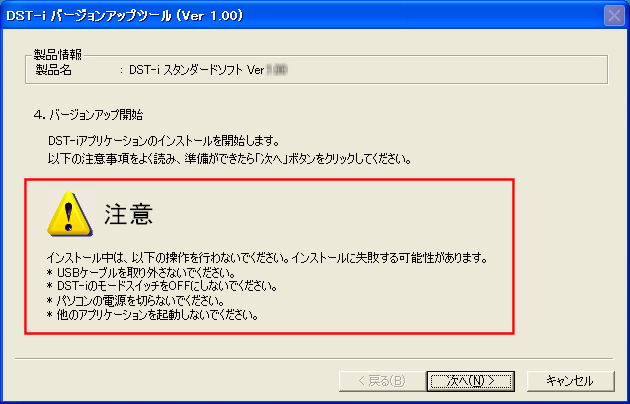Close the dialog with the title bar X
Viewport: 630px width, 404px height.
614,16
